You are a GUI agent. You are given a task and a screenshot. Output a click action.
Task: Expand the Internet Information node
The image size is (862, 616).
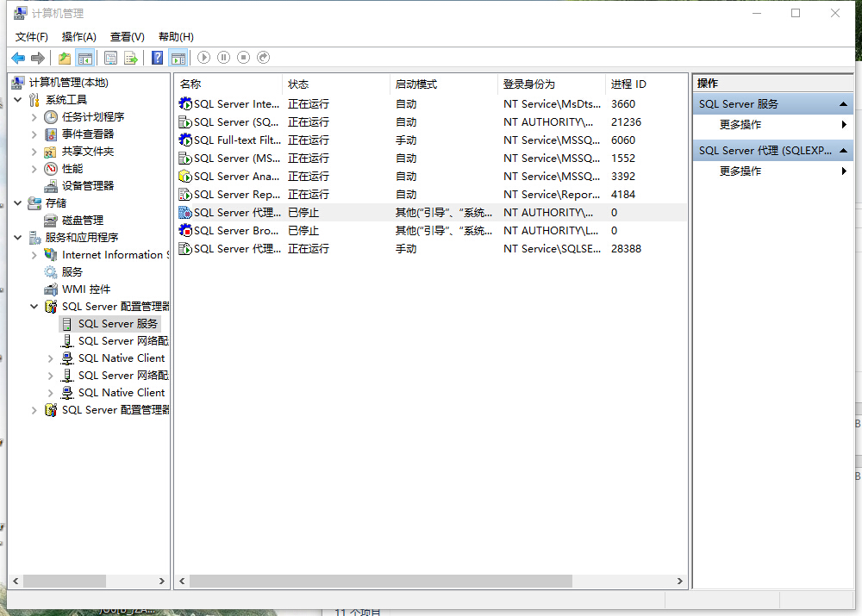click(34, 255)
